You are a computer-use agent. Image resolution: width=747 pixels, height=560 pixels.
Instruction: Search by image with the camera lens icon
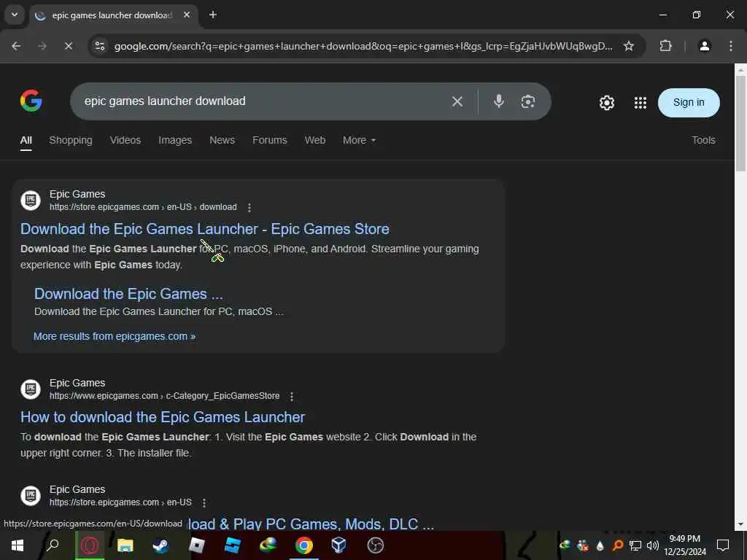pos(528,101)
